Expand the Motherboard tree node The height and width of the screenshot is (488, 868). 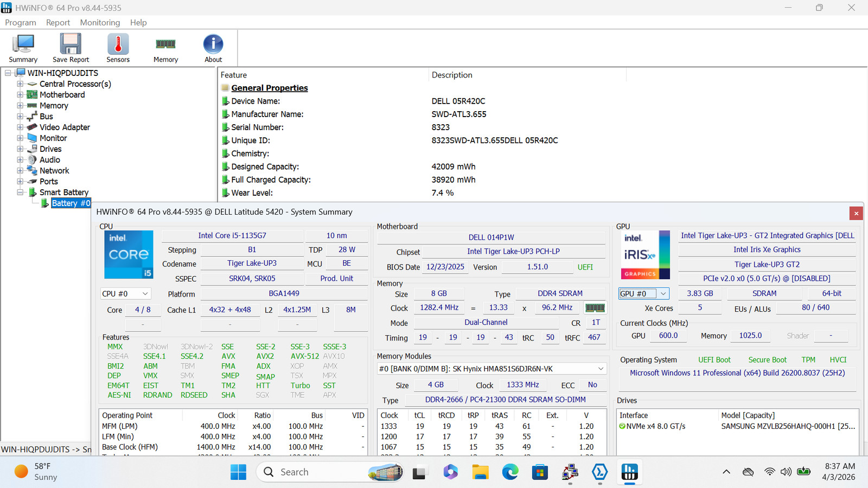20,95
